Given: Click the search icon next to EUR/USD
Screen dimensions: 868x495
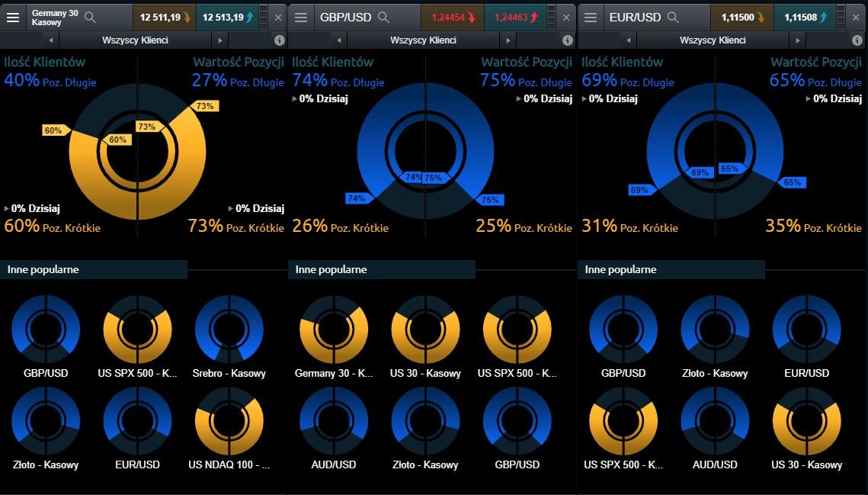Looking at the screenshot, I should click(673, 17).
